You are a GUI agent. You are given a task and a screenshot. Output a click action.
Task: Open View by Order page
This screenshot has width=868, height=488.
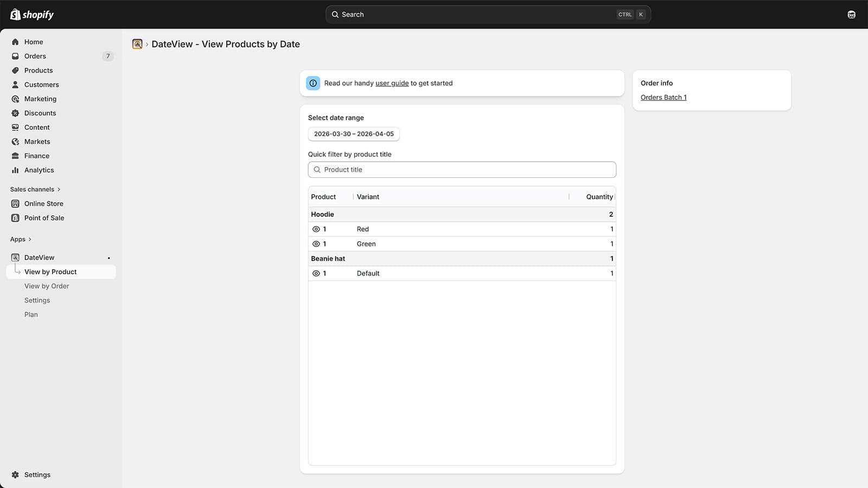[x=47, y=286]
